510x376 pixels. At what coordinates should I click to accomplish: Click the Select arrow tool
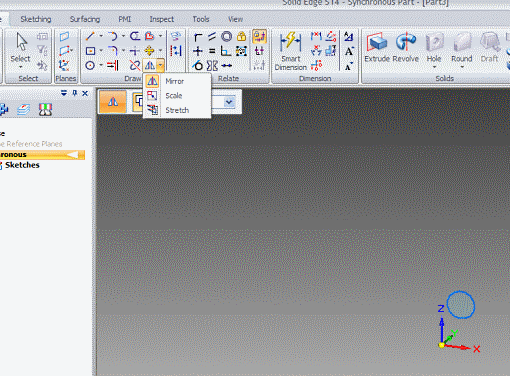tap(21, 48)
